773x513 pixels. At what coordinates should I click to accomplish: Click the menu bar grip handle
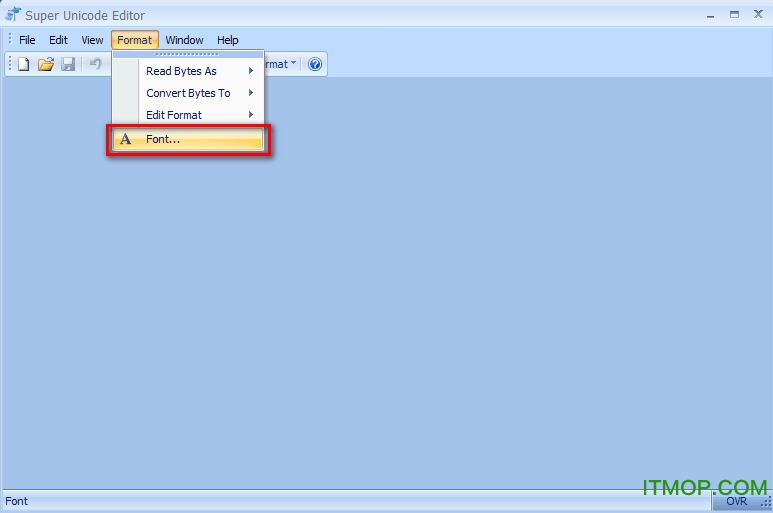10,39
